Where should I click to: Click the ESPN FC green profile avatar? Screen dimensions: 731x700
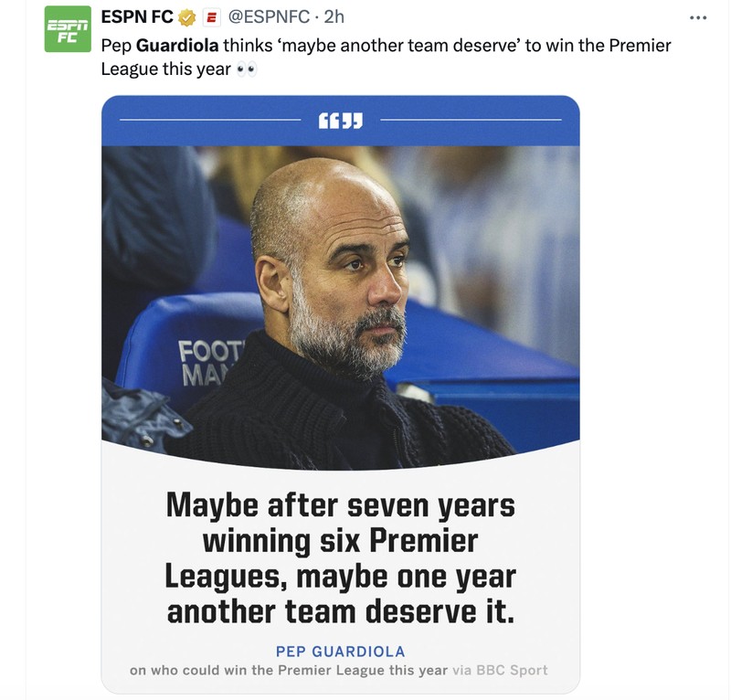coord(68,29)
